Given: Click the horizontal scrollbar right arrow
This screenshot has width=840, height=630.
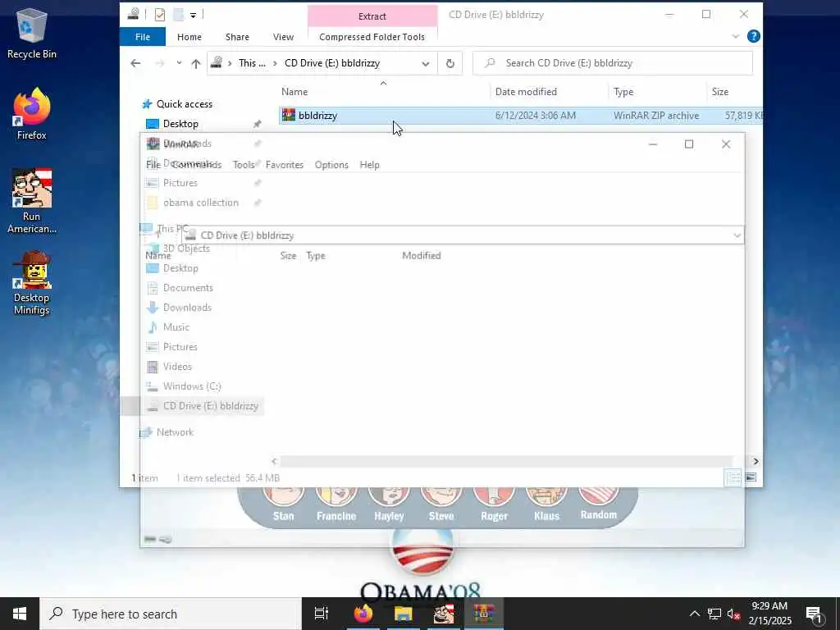Looking at the screenshot, I should [756, 461].
